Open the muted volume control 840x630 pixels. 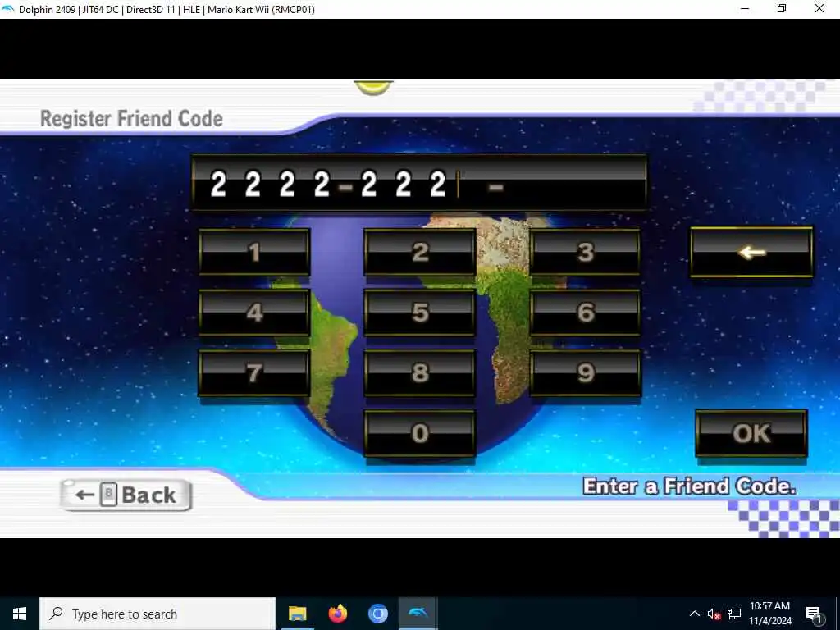[714, 614]
